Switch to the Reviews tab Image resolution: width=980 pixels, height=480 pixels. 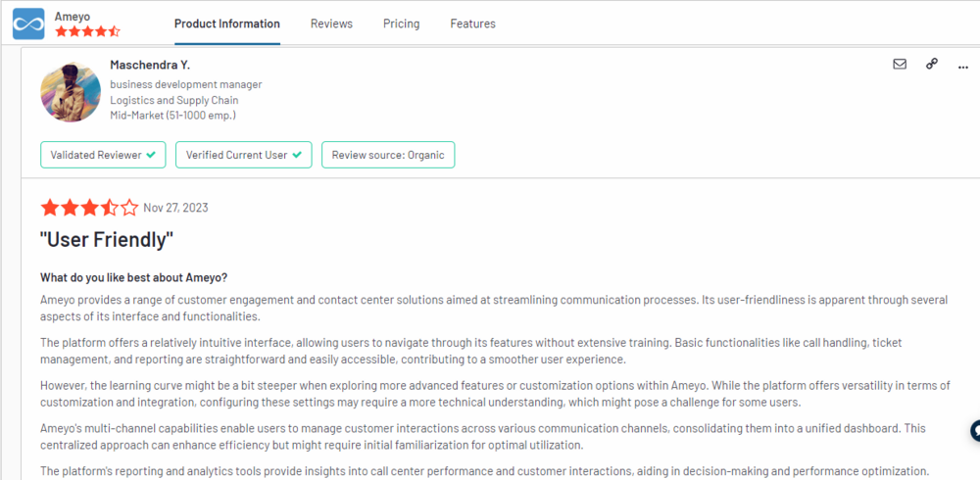point(331,24)
